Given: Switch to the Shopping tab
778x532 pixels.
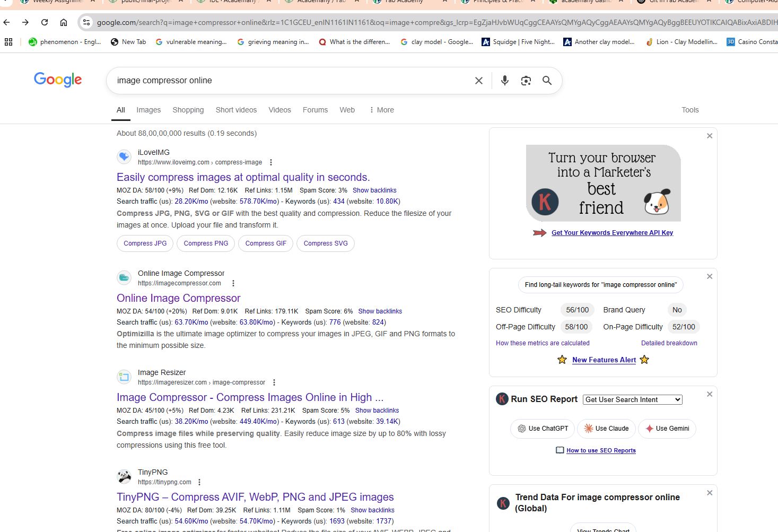Looking at the screenshot, I should pyautogui.click(x=188, y=110).
